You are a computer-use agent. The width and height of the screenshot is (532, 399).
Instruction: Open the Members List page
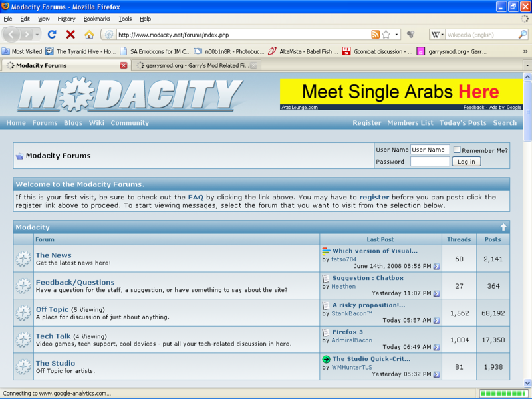[x=410, y=123]
